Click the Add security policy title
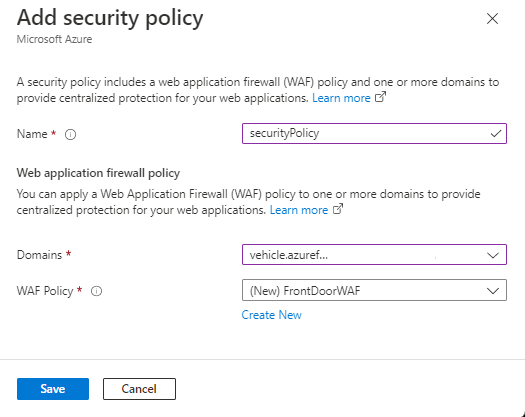 pyautogui.click(x=110, y=18)
